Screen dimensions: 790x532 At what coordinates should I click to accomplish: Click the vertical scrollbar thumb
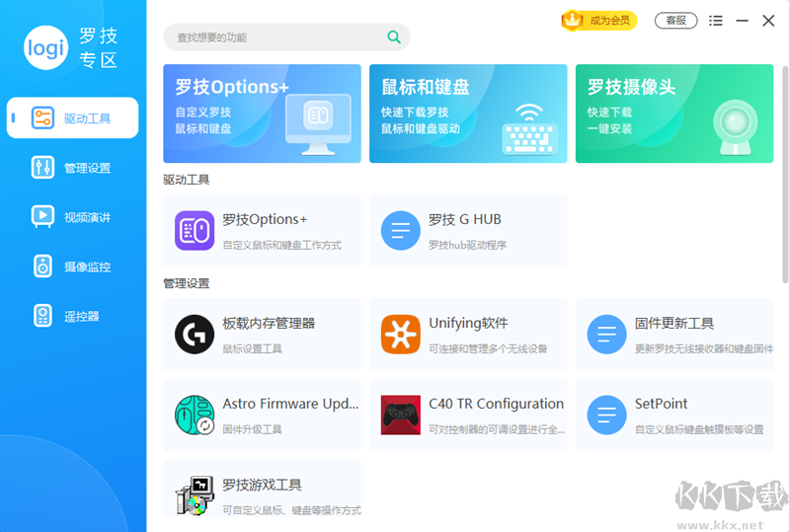click(785, 175)
